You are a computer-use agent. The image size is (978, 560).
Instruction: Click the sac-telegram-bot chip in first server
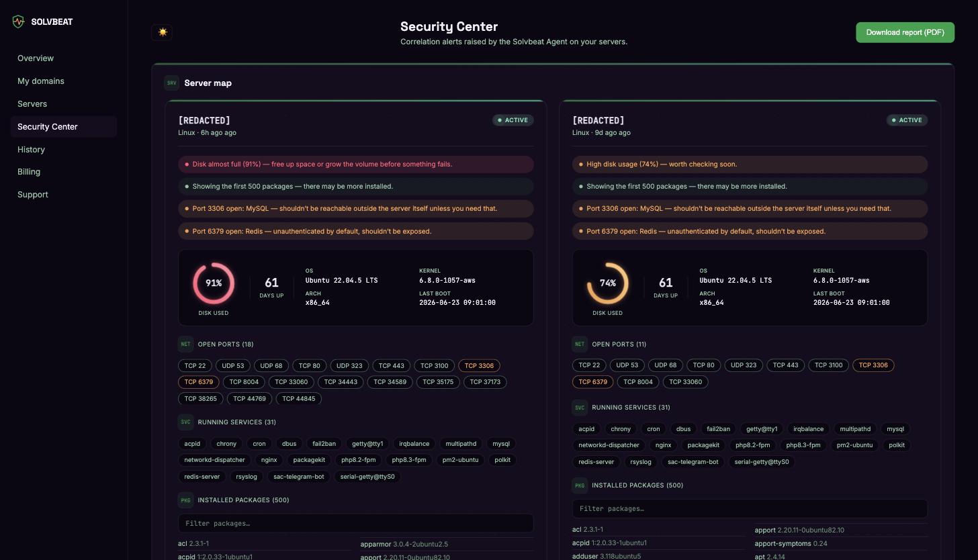[299, 477]
